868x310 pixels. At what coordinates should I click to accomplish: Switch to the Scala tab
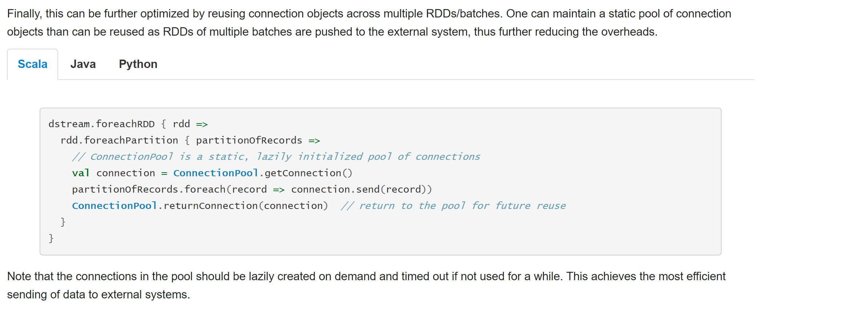click(32, 64)
